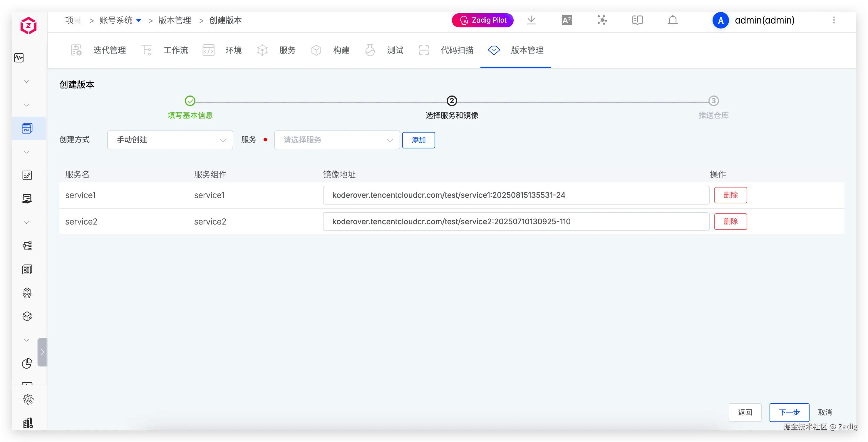The image size is (868, 442).
Task: Click 下一步 to proceed
Action: pyautogui.click(x=789, y=412)
